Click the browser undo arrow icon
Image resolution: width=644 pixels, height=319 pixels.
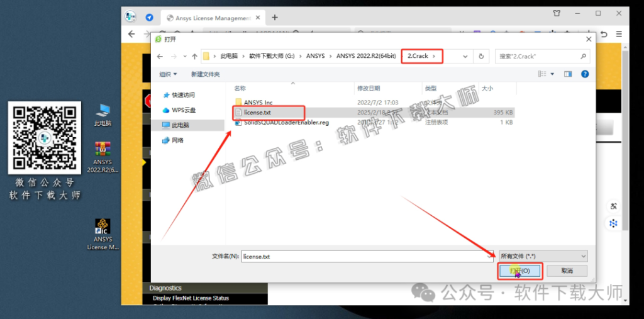point(604,35)
